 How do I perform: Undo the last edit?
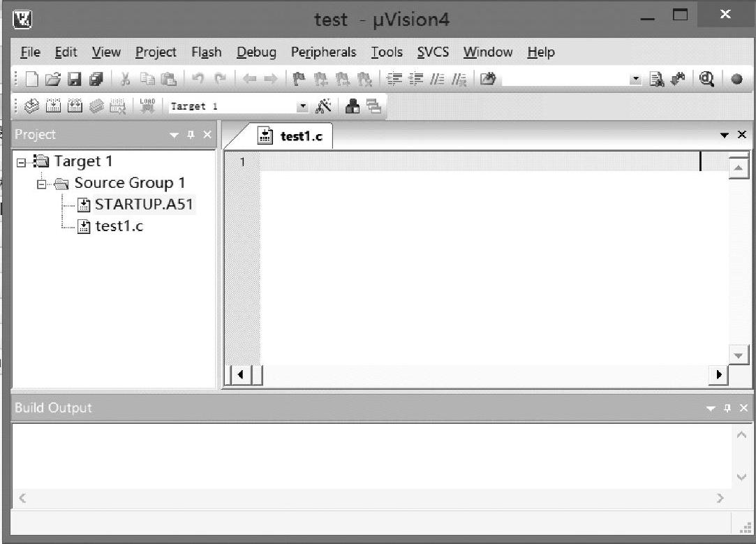click(x=198, y=78)
